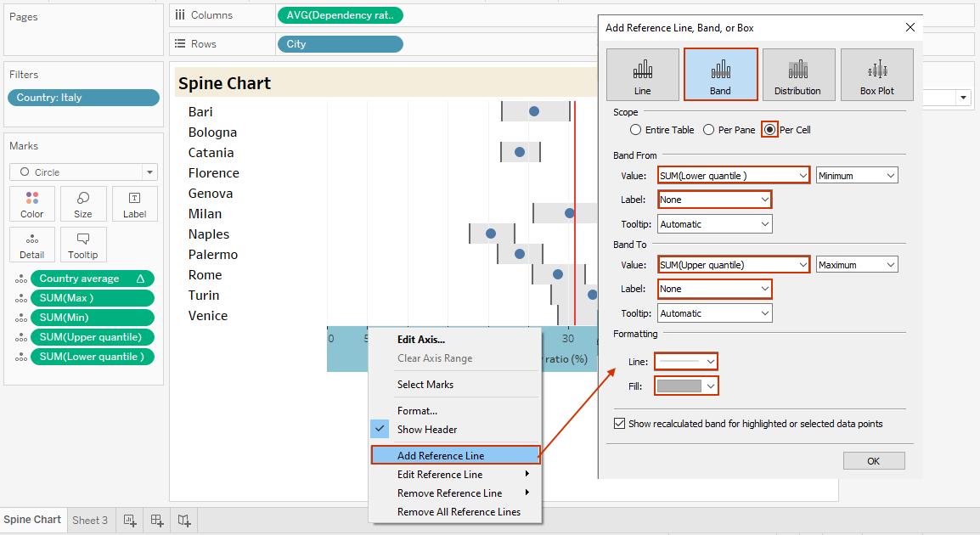
Task: Choose the Box Plot reference type
Action: [876, 74]
